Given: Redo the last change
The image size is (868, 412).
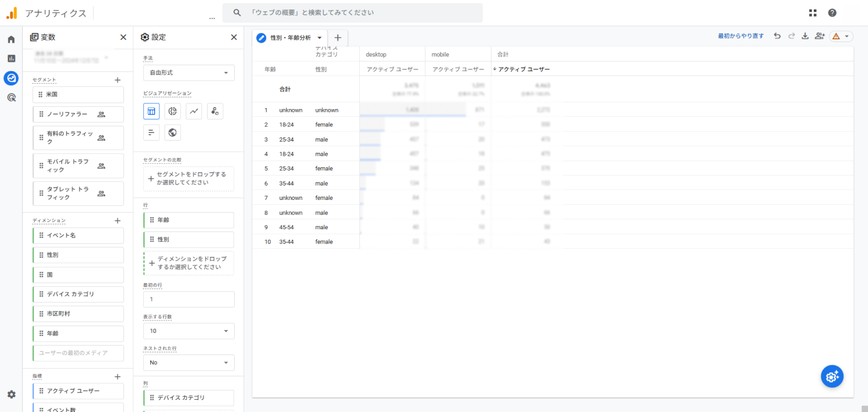Looking at the screenshot, I should pyautogui.click(x=792, y=36).
